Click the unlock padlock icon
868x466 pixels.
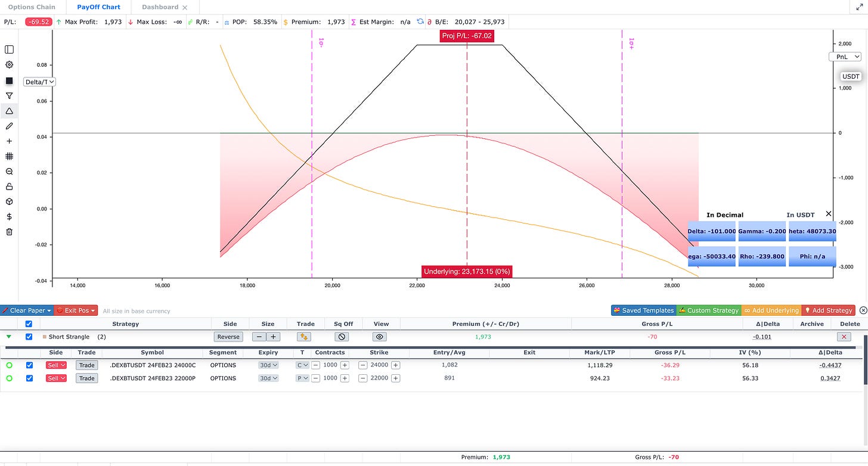[x=9, y=187]
